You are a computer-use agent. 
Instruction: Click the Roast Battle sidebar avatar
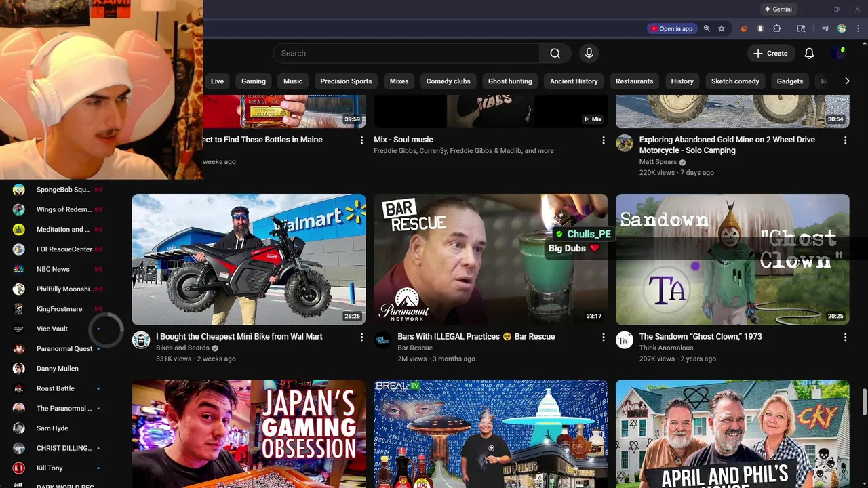tap(19, 388)
